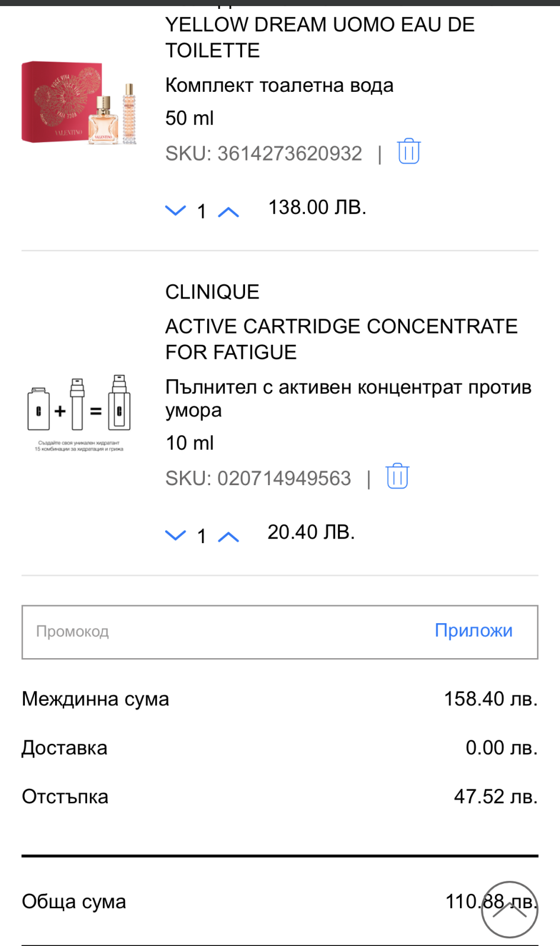Image resolution: width=560 pixels, height=946 pixels.
Task: Decrease quantity of Yellow Dream Uomo set
Action: click(x=175, y=210)
